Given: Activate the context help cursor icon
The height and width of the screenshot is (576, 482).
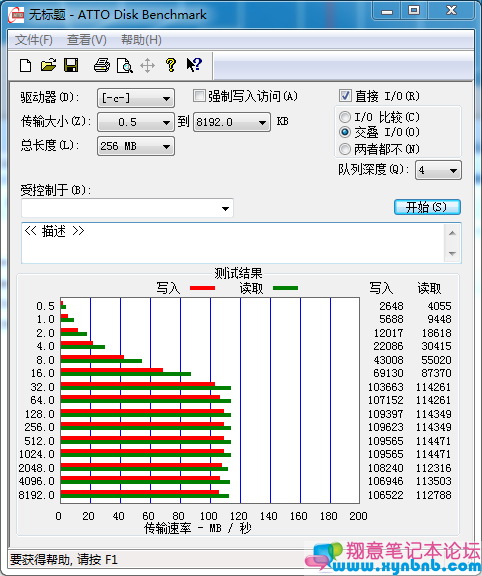Looking at the screenshot, I should [194, 65].
